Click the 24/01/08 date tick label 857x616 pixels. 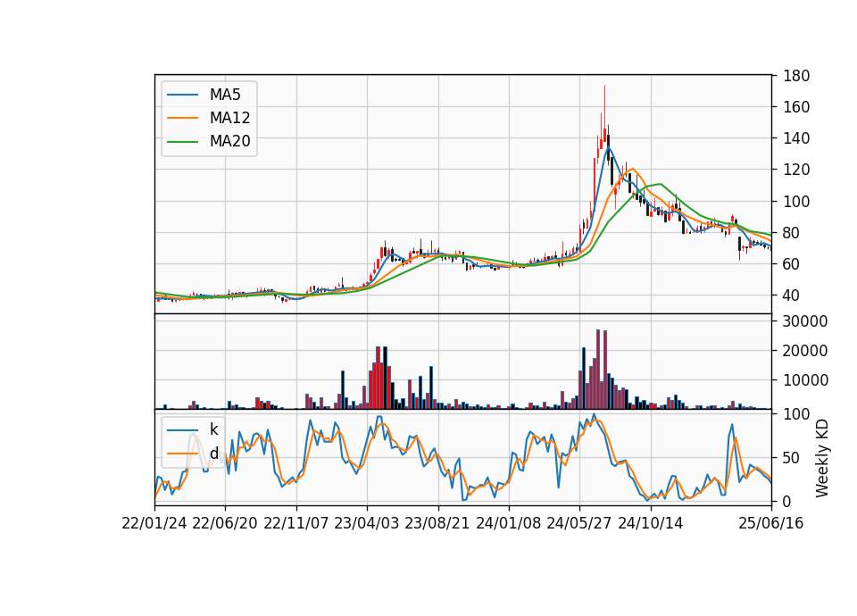pyautogui.click(x=508, y=523)
